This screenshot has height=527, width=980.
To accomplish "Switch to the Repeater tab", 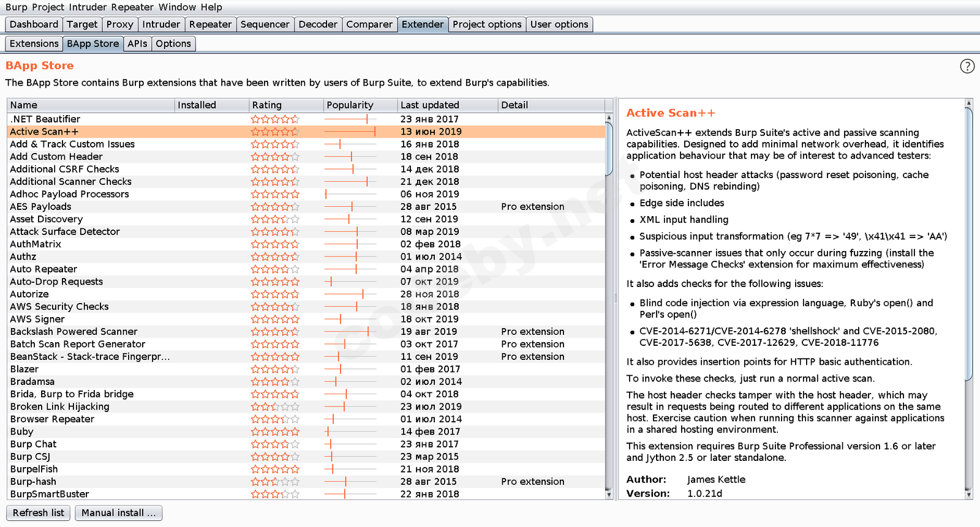I will [210, 24].
